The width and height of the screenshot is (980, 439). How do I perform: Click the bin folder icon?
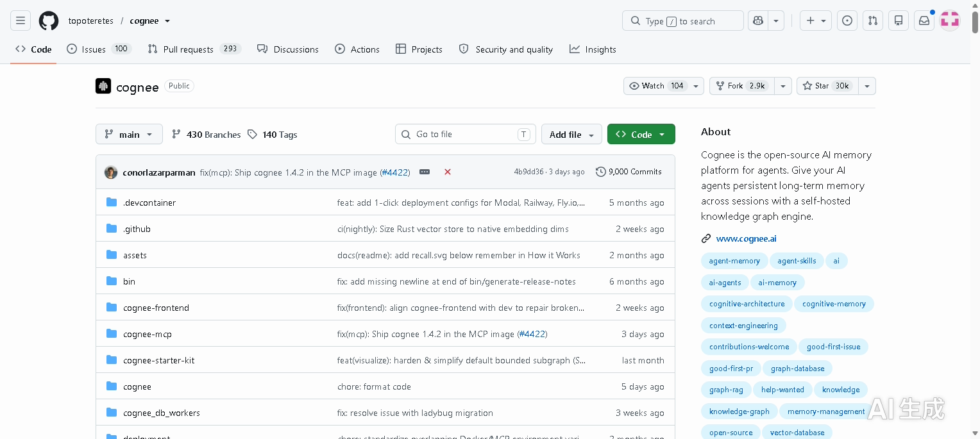pyautogui.click(x=112, y=281)
